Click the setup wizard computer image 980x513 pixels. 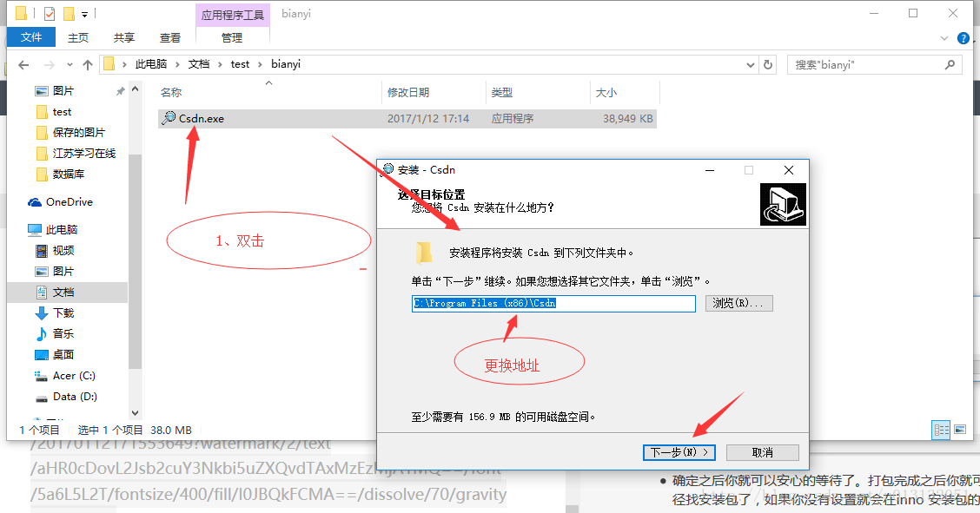click(x=783, y=204)
